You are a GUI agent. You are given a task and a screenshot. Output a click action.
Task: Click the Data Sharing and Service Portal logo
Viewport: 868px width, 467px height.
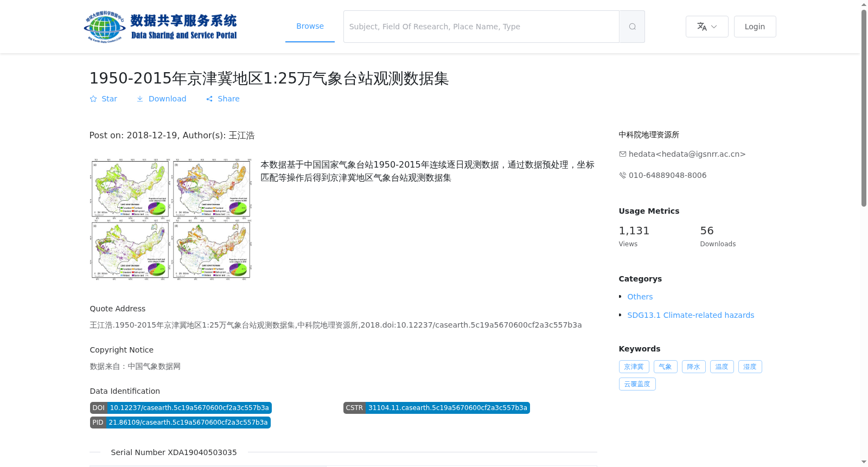click(x=161, y=27)
